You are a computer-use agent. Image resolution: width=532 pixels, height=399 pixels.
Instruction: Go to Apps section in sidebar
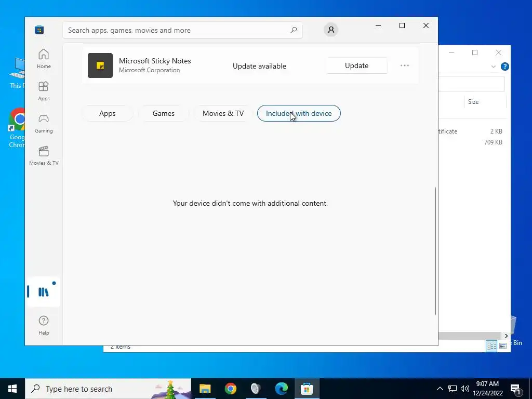(x=44, y=91)
